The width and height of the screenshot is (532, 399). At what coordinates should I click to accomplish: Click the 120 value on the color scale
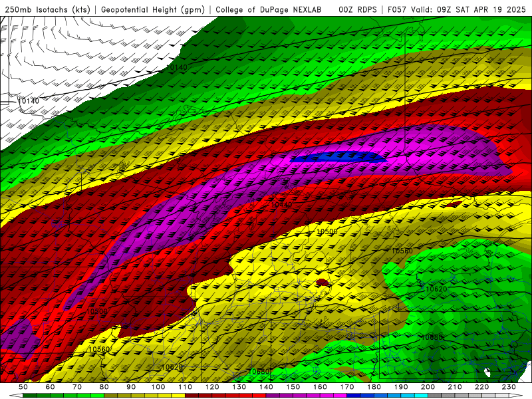coord(212,387)
